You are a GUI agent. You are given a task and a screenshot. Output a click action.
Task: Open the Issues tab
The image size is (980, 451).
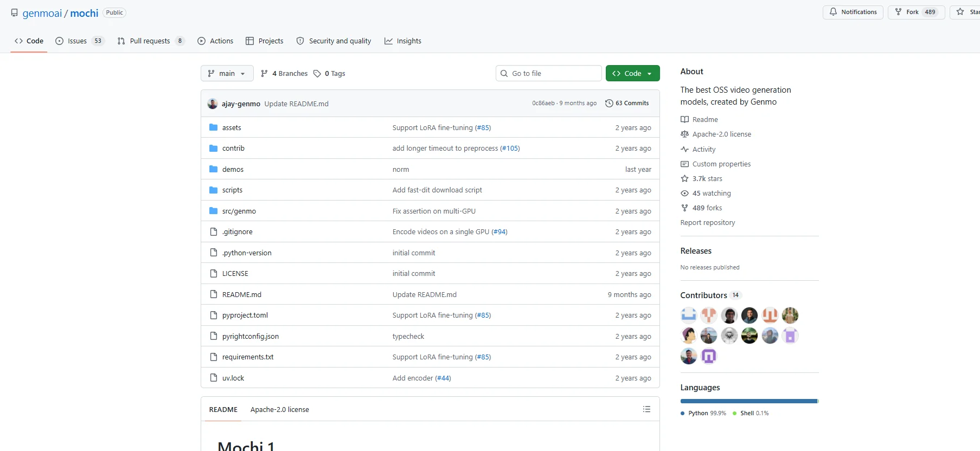coord(80,41)
